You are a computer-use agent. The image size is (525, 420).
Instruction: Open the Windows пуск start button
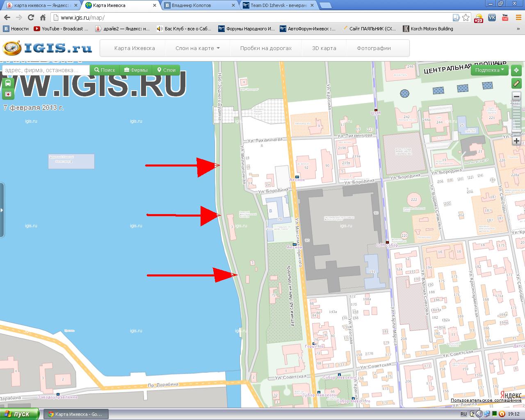(x=19, y=414)
